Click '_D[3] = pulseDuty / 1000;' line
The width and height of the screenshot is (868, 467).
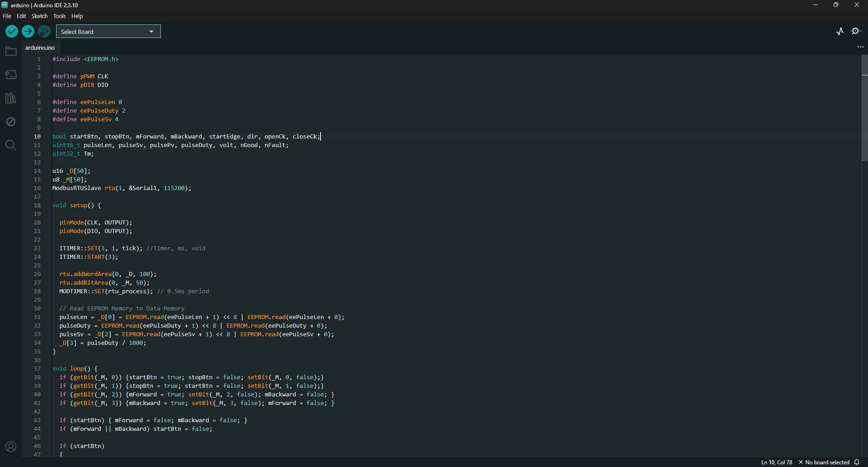[103, 343]
